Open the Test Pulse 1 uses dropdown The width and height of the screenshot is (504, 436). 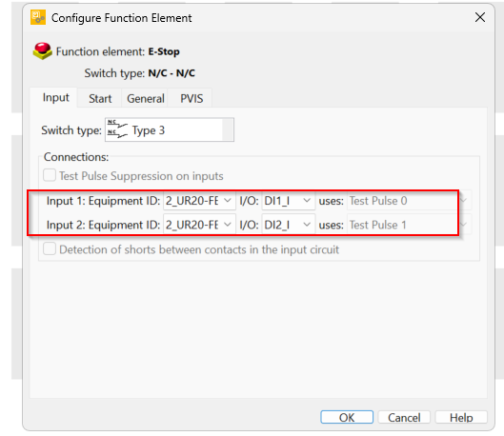[x=409, y=225]
